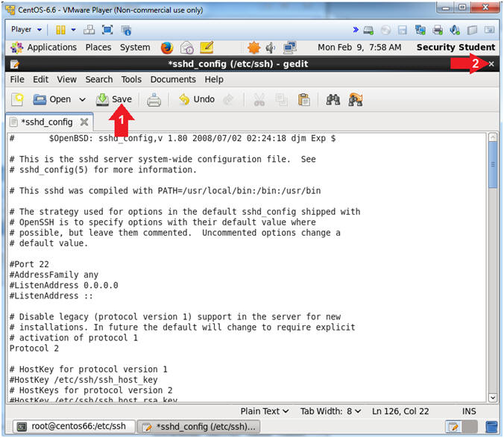Enter VMware full screen mode

(x=107, y=30)
